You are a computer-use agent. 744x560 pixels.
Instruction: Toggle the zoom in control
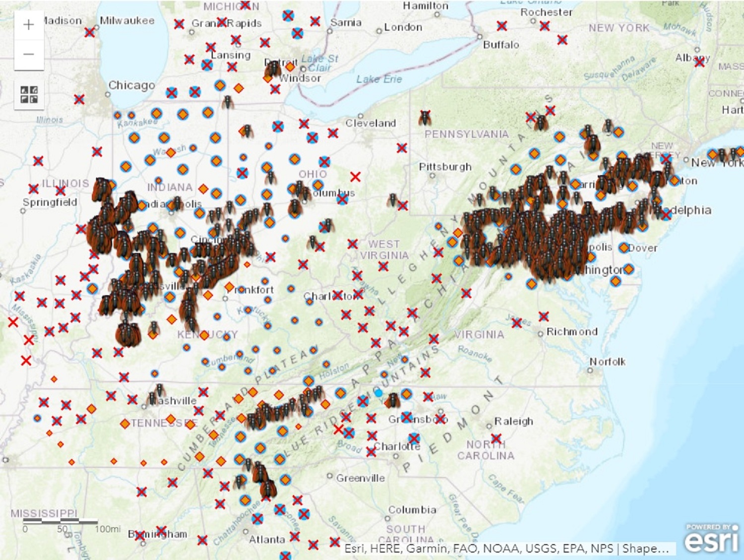28,24
